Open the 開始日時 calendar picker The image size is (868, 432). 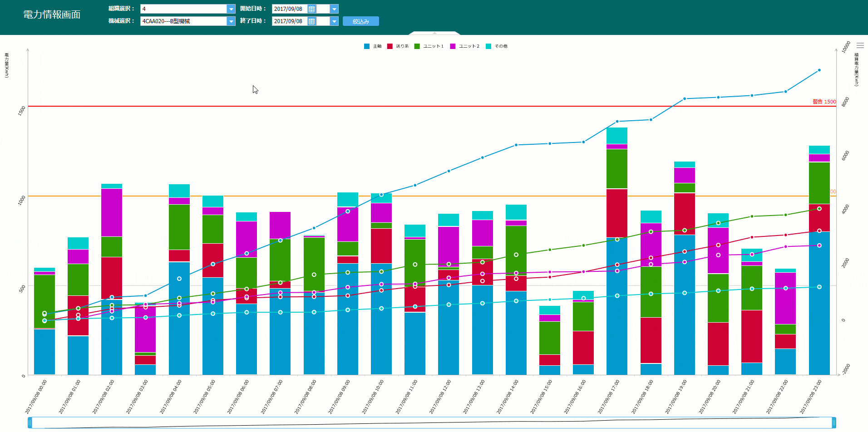(311, 9)
